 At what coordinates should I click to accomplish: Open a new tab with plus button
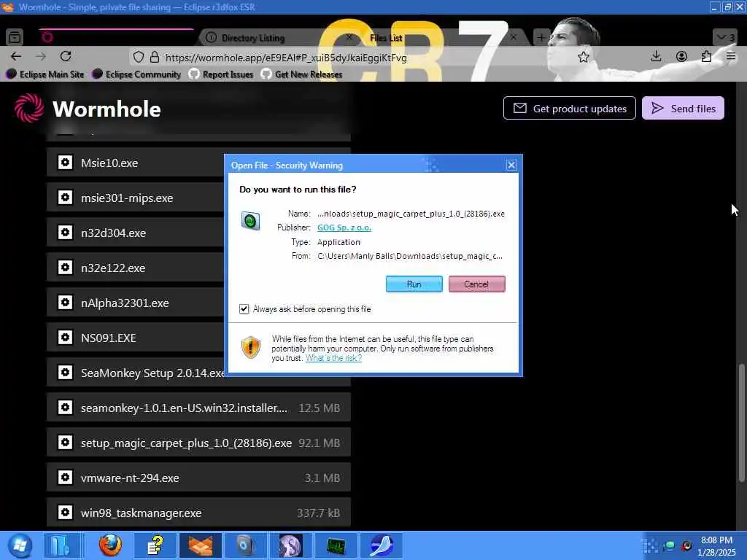pos(541,37)
